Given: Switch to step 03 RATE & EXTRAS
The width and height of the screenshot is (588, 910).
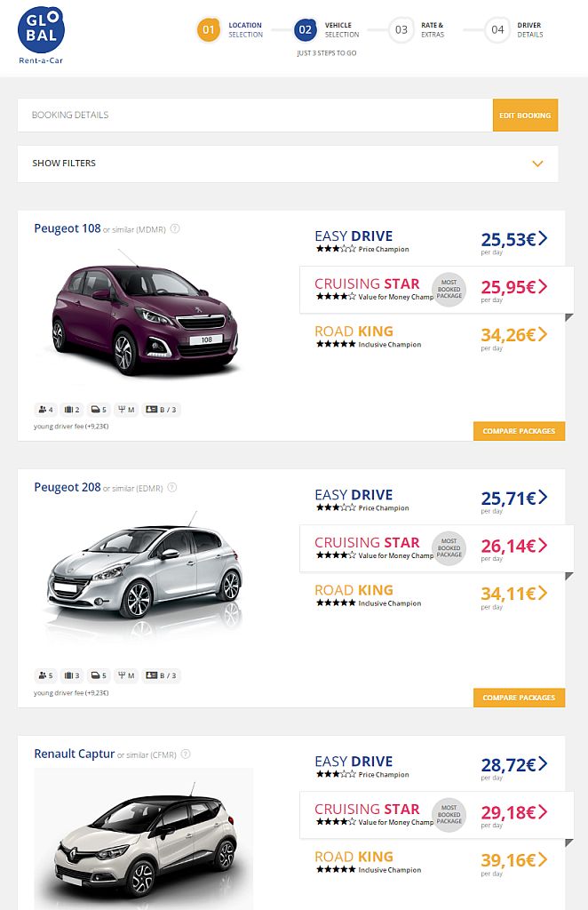Looking at the screenshot, I should [x=401, y=29].
